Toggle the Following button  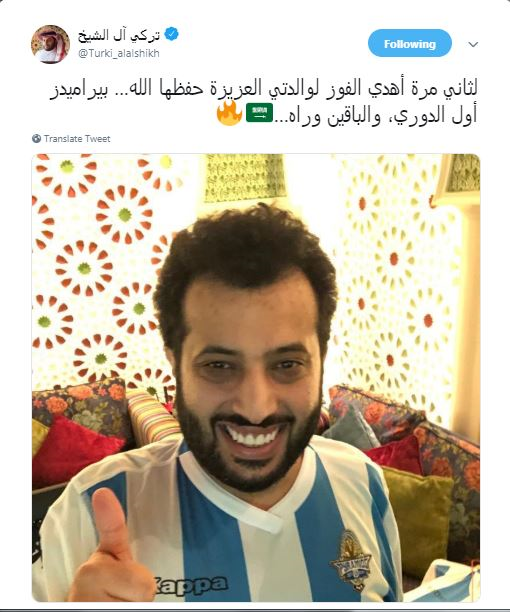click(x=410, y=43)
